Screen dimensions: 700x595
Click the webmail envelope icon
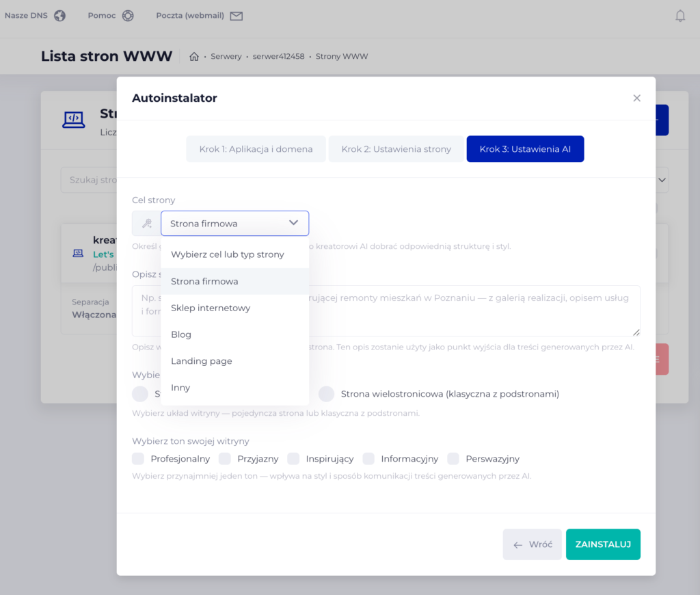237,16
